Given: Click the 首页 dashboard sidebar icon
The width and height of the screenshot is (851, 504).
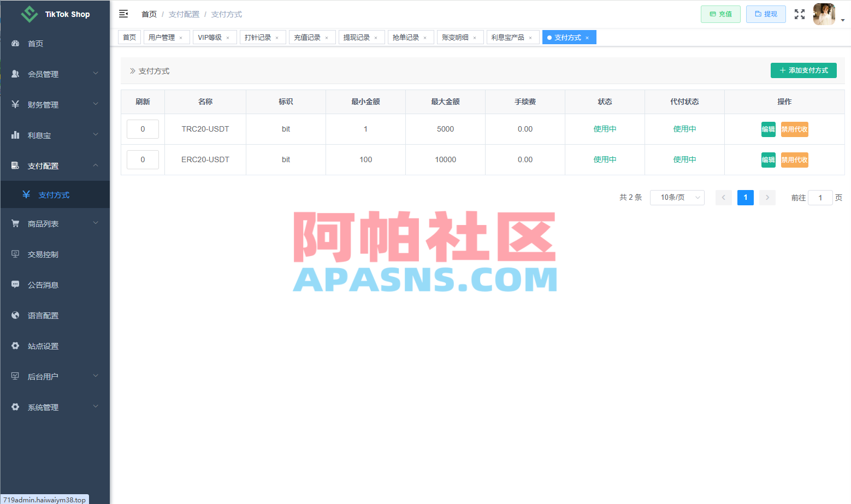Looking at the screenshot, I should [15, 43].
